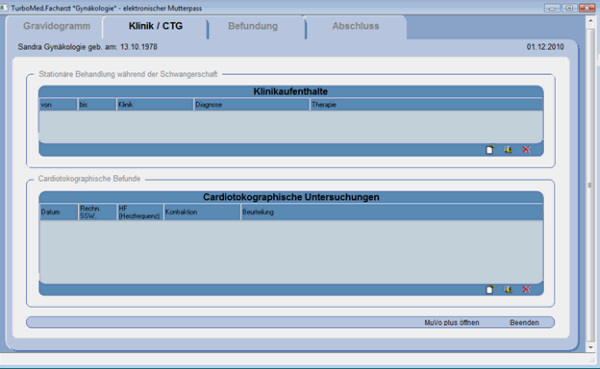Click the Klinikaufenthalte table title

[290, 91]
